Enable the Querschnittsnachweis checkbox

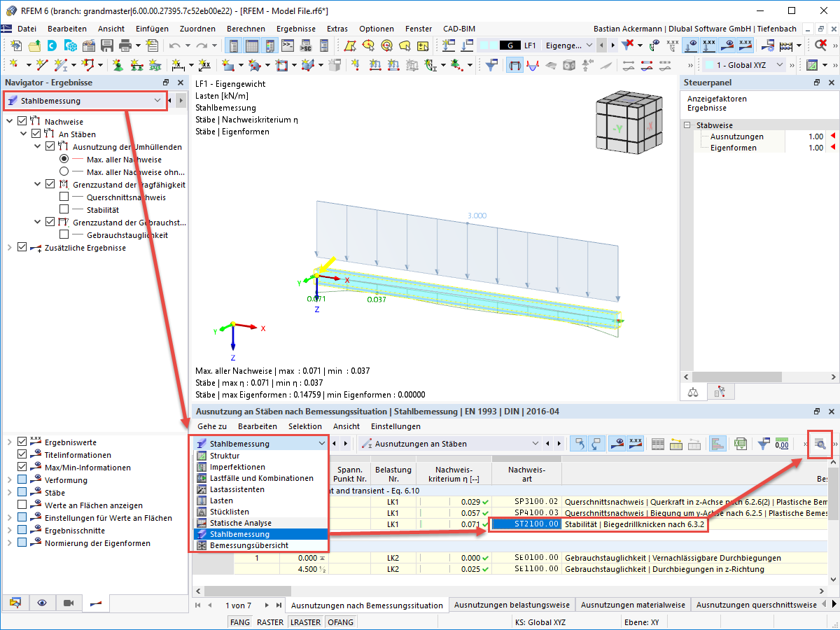[64, 197]
